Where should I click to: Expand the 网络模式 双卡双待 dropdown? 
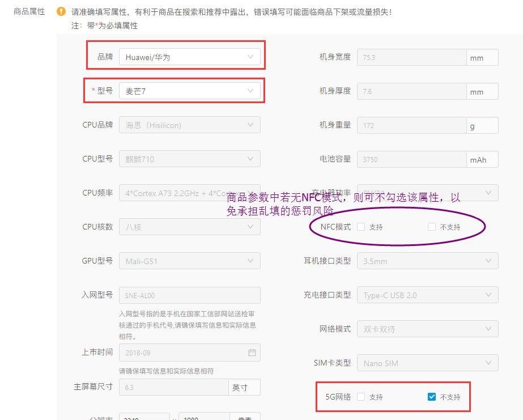pos(428,329)
